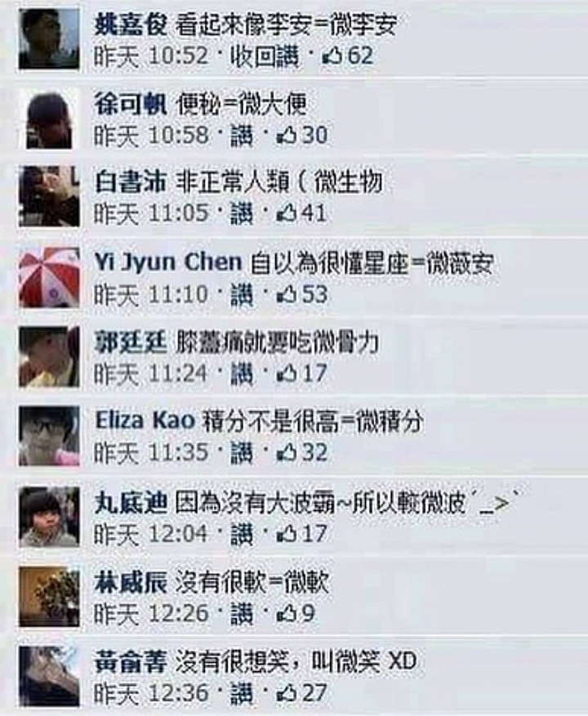Click the thumbs-up icon showing 32 likes

(x=287, y=453)
